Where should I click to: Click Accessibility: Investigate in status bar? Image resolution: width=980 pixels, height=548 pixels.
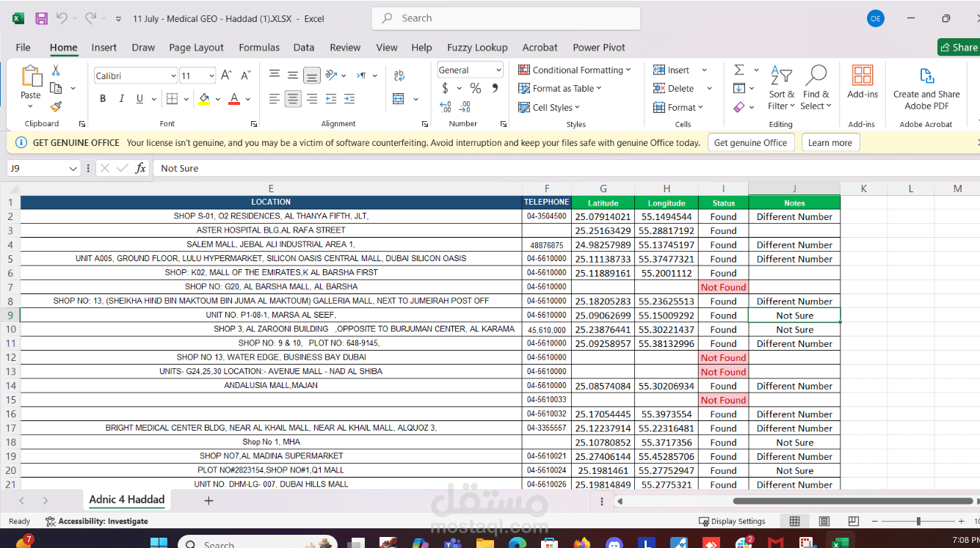[x=97, y=522]
